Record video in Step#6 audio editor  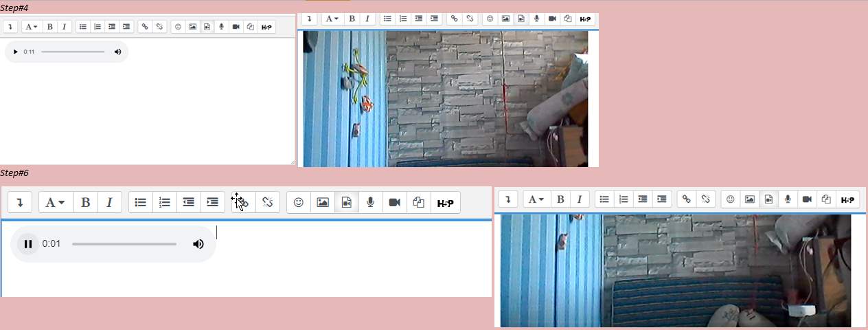(395, 202)
